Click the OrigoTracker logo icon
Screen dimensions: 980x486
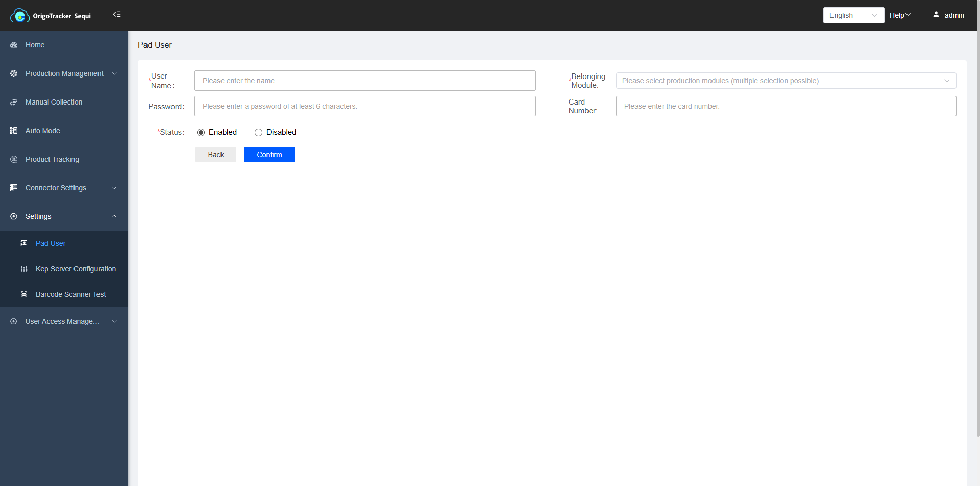click(x=19, y=16)
